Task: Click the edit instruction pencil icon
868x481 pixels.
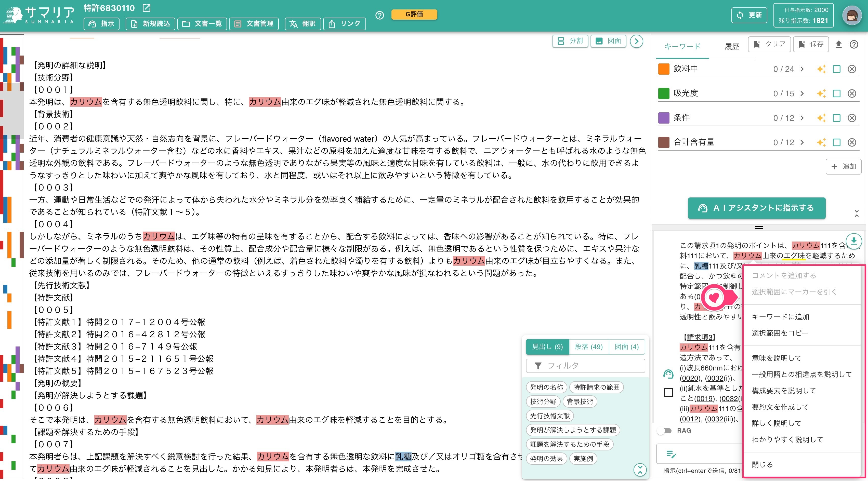Action: (x=671, y=454)
